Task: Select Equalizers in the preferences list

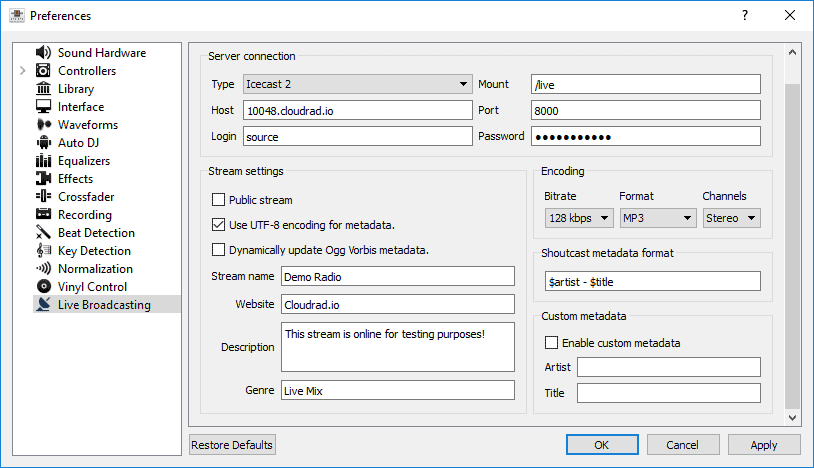Action: (84, 161)
